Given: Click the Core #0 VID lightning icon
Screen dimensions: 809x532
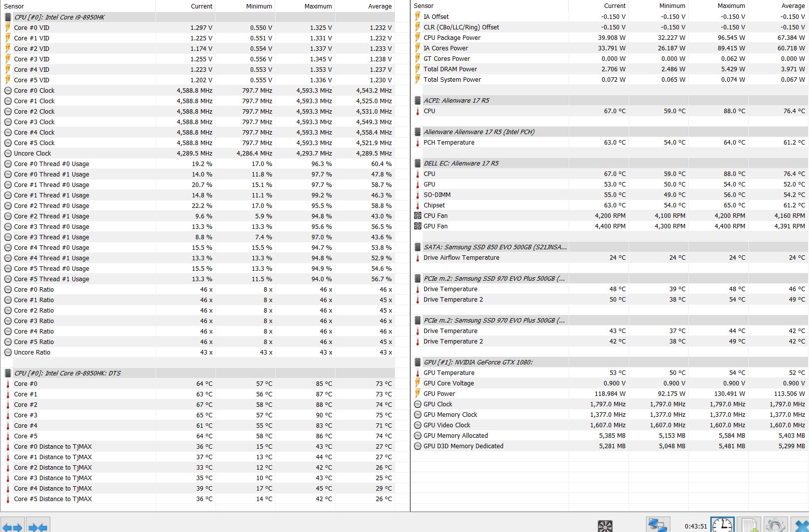Looking at the screenshot, I should click(8, 27).
